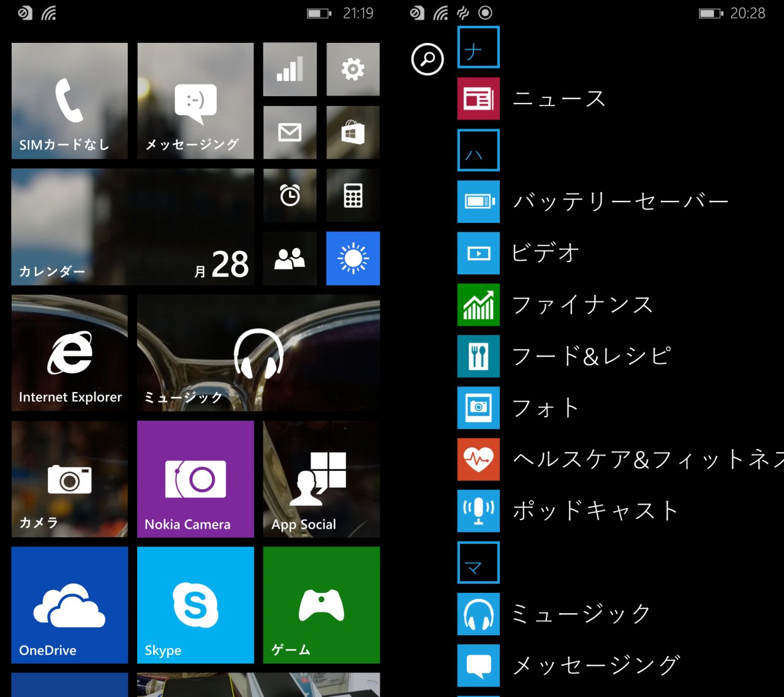Tap the cellular signal bars small tile
Image resolution: width=784 pixels, height=697 pixels.
(290, 69)
